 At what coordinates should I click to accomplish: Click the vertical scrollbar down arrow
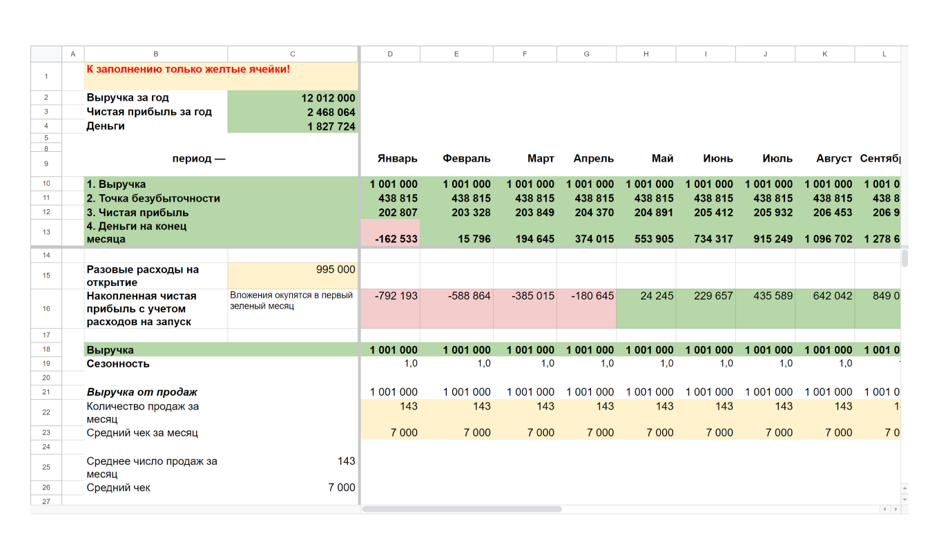tap(904, 499)
